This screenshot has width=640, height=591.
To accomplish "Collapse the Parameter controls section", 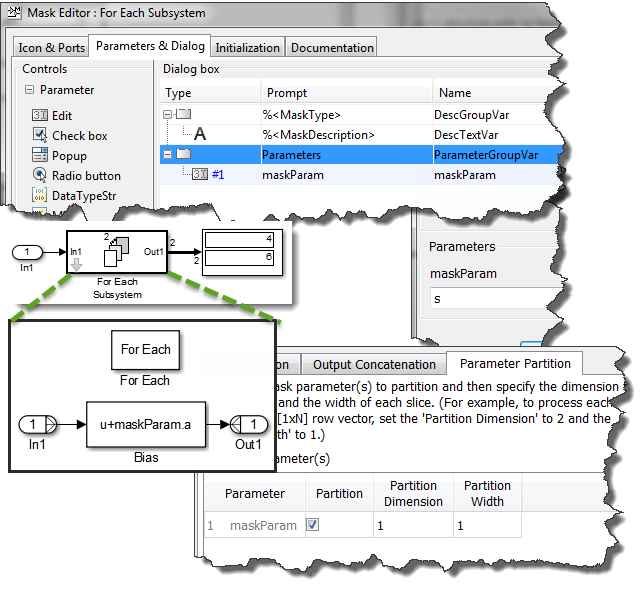I will click(x=30, y=90).
